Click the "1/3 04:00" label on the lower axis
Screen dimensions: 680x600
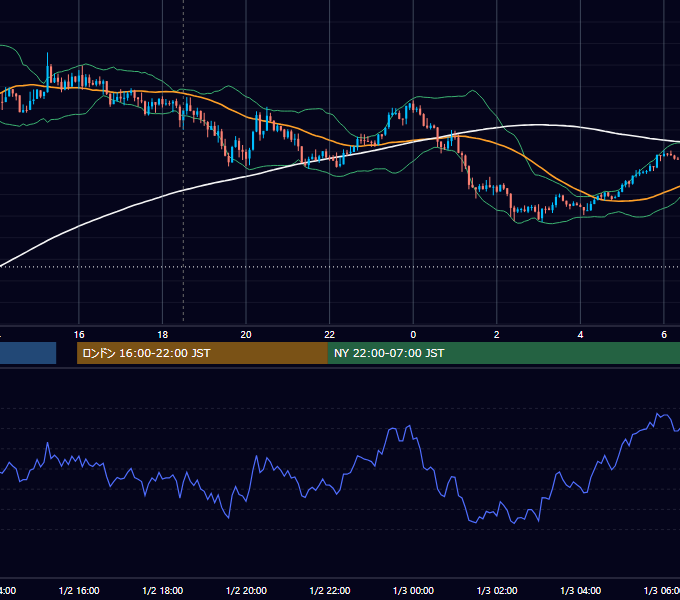[581, 590]
